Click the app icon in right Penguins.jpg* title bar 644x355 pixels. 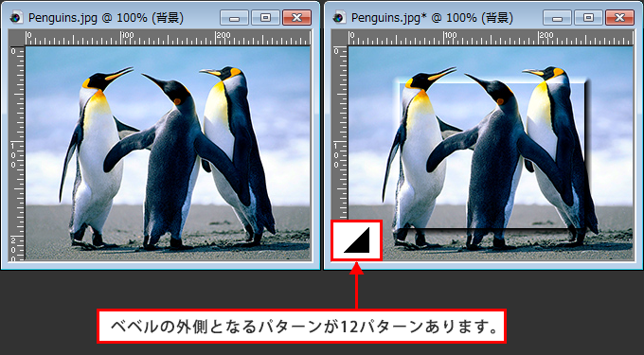point(339,18)
